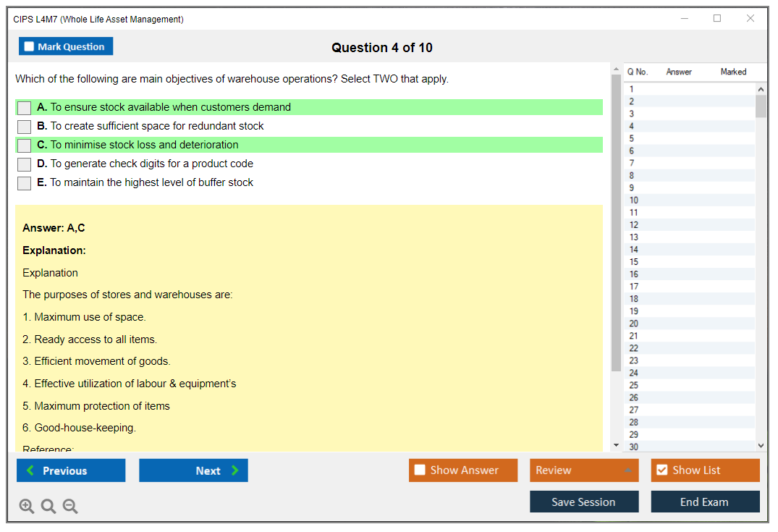The width and height of the screenshot is (778, 532).
Task: Select checkbox for option E buffer stock
Action: pyautogui.click(x=25, y=183)
